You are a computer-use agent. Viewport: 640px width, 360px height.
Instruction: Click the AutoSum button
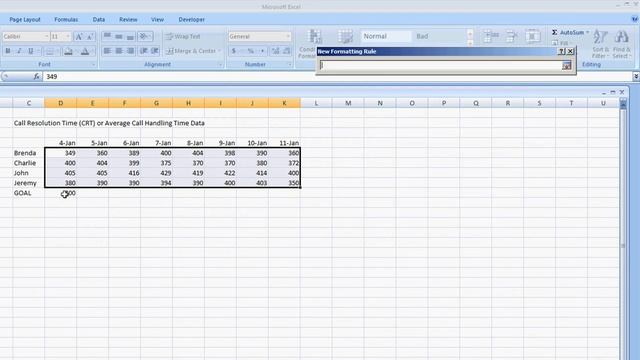(568, 32)
